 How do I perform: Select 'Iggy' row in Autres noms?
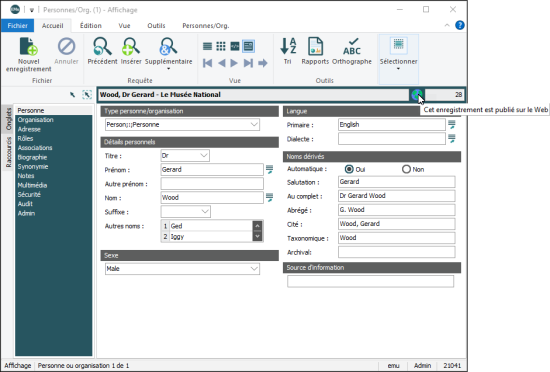point(207,237)
